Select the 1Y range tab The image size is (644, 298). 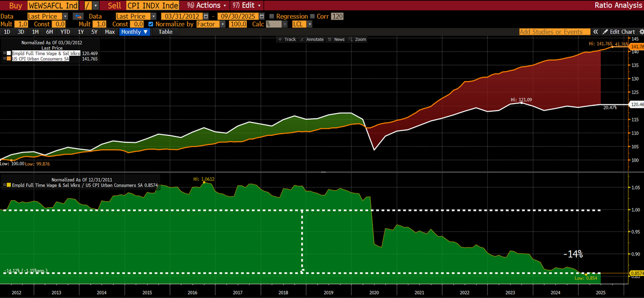pos(81,32)
